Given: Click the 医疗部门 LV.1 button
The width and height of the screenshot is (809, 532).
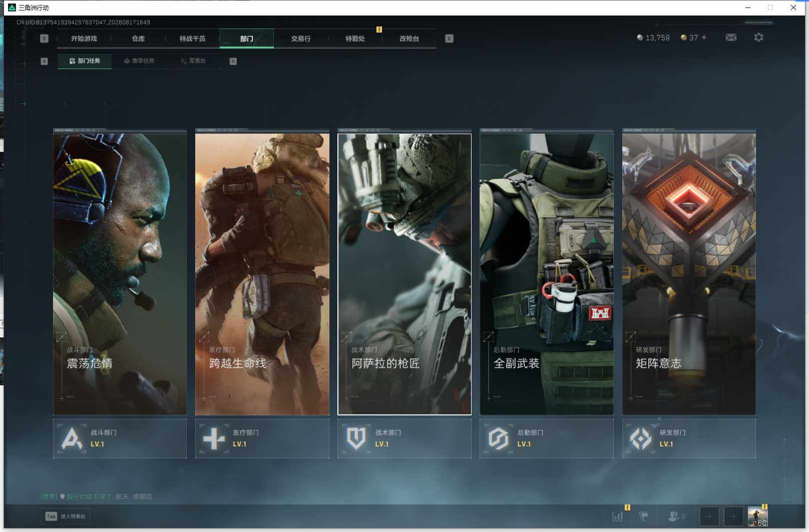Looking at the screenshot, I should point(262,438).
